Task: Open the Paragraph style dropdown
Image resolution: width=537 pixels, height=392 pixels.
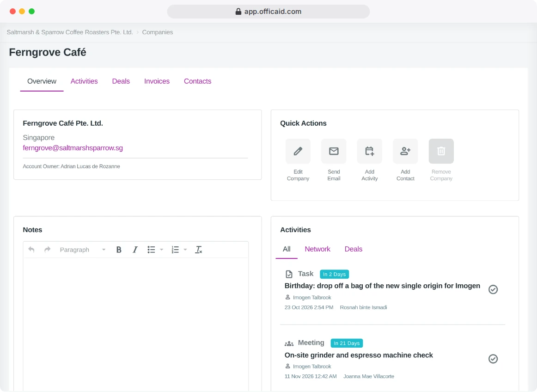Action: tap(83, 250)
